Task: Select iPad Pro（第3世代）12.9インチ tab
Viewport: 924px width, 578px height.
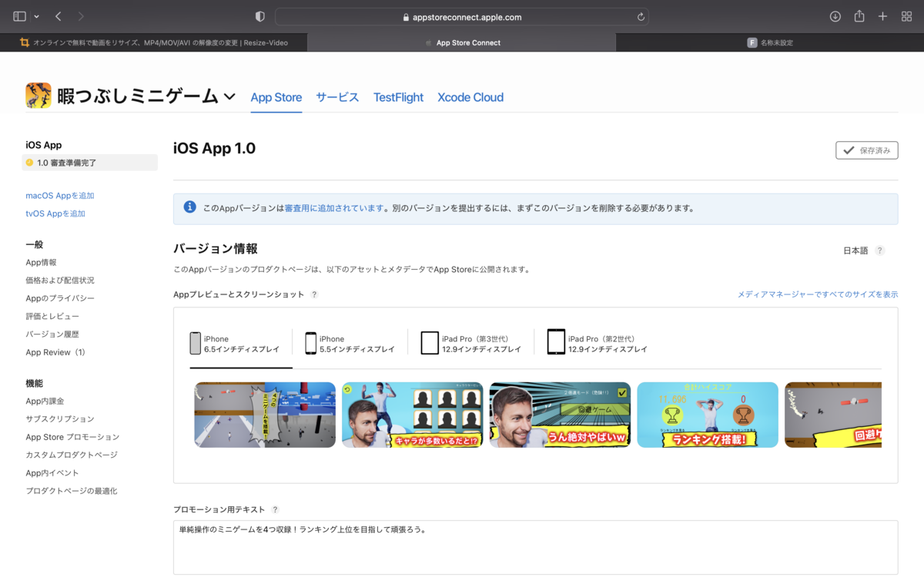Action: coord(470,344)
